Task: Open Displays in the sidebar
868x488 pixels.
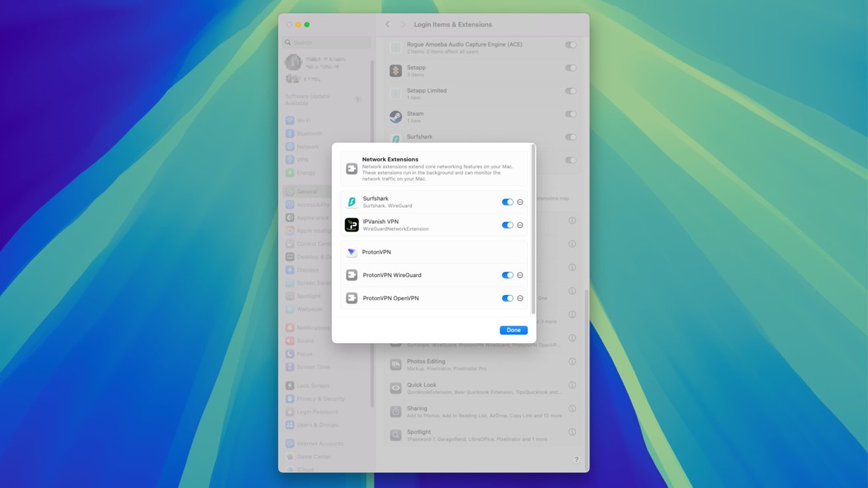Action: 326,270
